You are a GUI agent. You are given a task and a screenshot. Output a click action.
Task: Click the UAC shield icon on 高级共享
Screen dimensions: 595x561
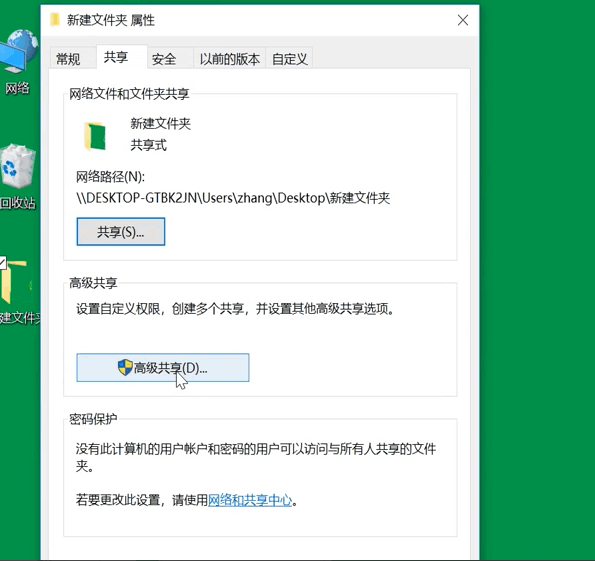pos(125,367)
